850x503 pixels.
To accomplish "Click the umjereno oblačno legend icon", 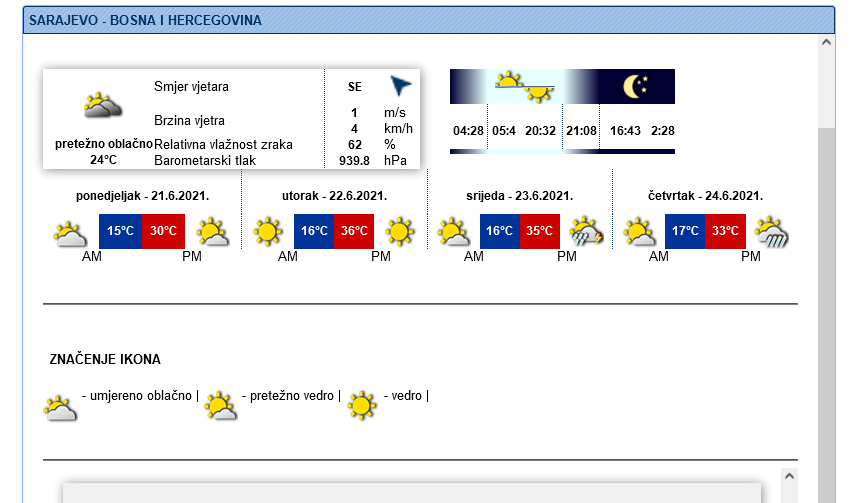I will point(61,407).
